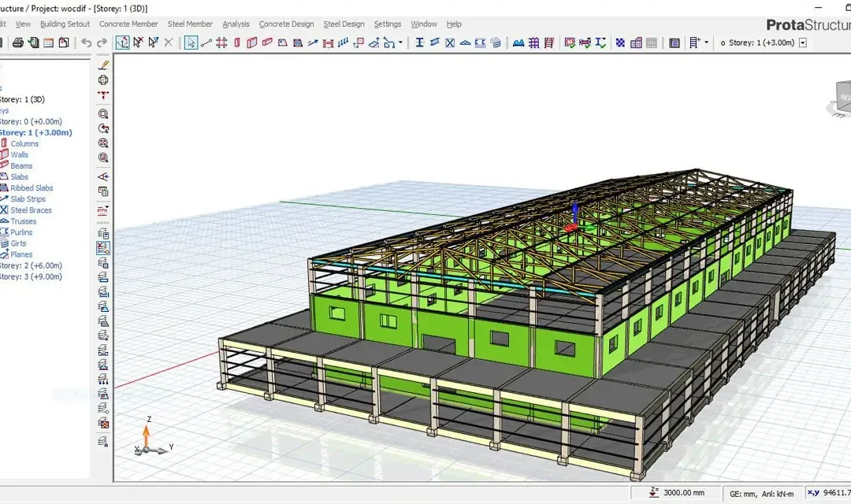The height and width of the screenshot is (504, 851).
Task: Open the Help menu
Action: tap(455, 24)
